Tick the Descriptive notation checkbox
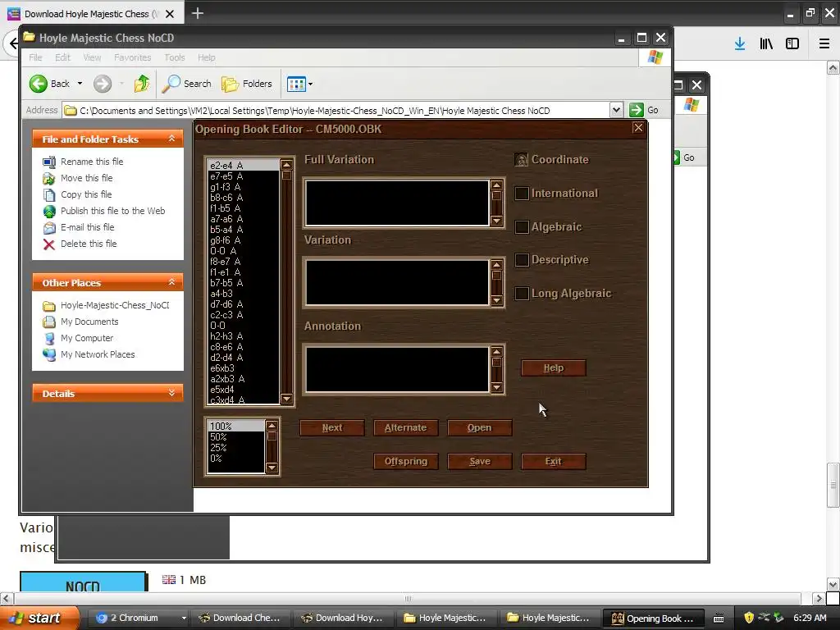 522,260
